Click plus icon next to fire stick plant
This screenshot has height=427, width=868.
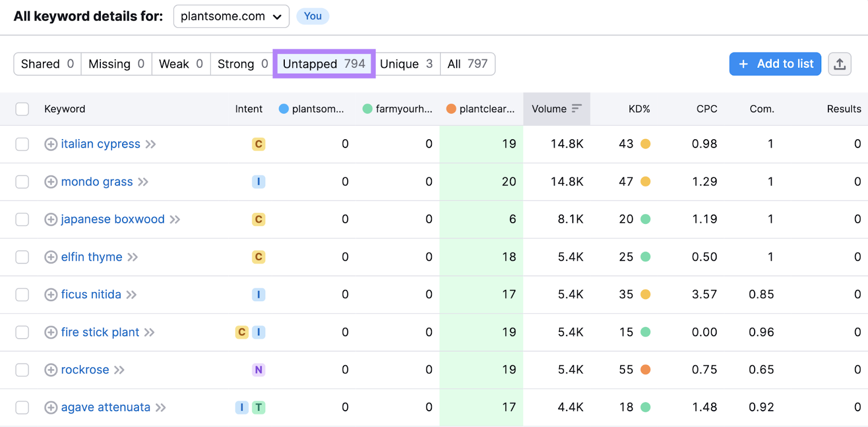(x=51, y=332)
